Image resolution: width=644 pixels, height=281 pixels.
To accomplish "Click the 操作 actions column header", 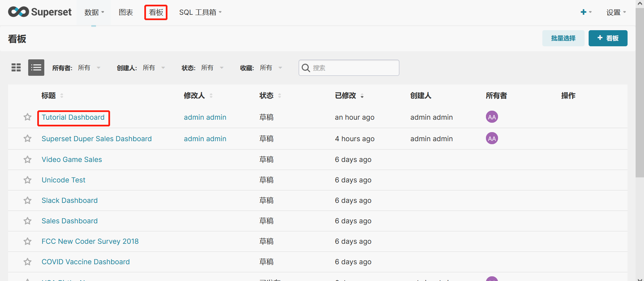I will [x=568, y=96].
